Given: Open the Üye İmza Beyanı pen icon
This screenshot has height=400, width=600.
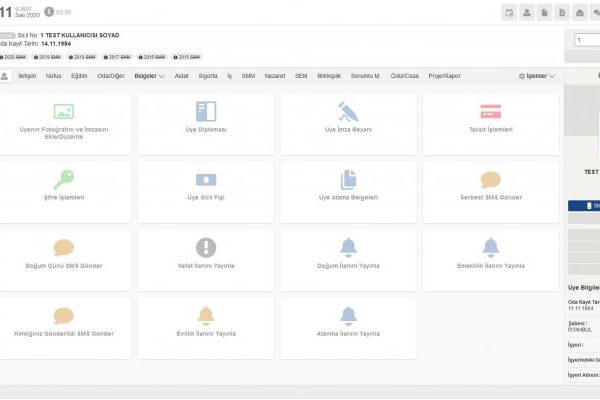Looking at the screenshot, I should point(348,111).
